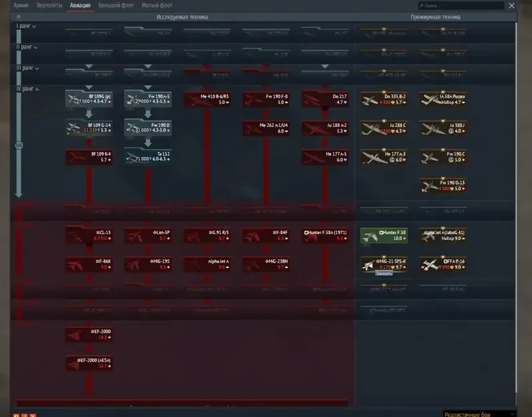This screenshot has height=417, width=532.
Task: Pick the Ju 288 C premium bomber
Action: click(384, 128)
